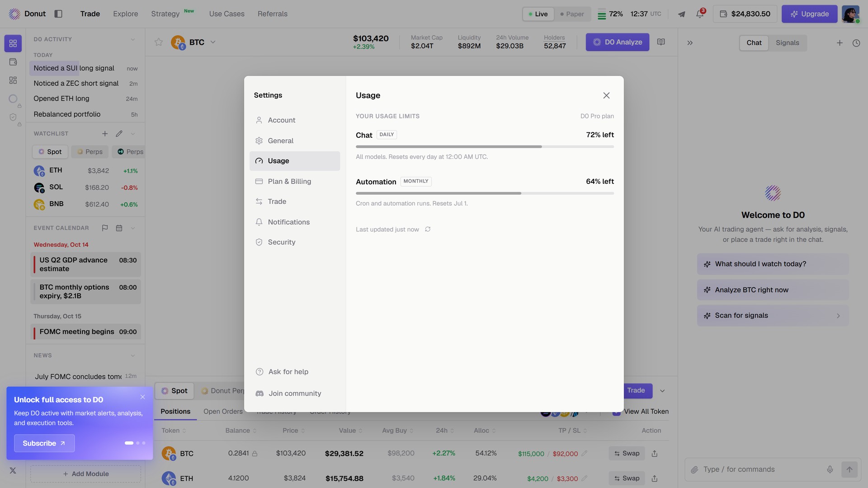
Task: Open the wallet icon in left sidebar
Action: coord(13,62)
